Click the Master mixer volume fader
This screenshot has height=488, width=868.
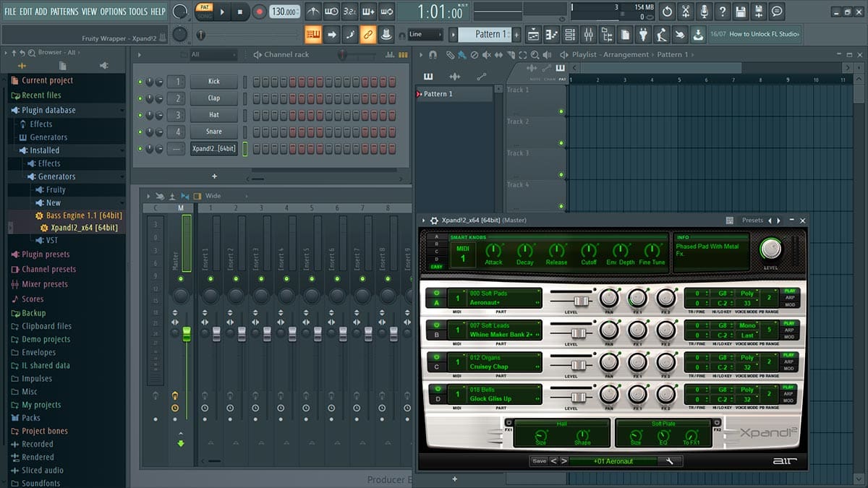186,334
